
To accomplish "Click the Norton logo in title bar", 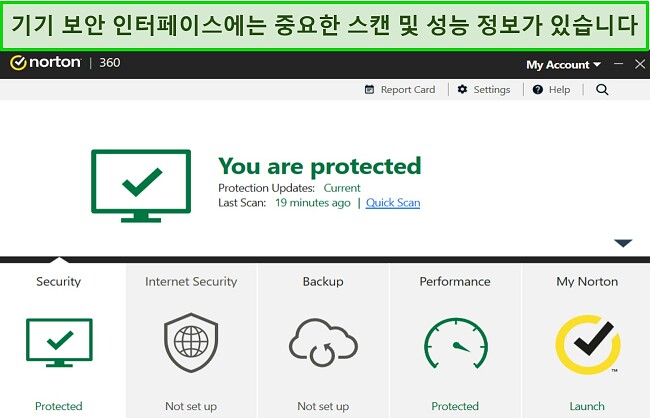I will [x=45, y=63].
